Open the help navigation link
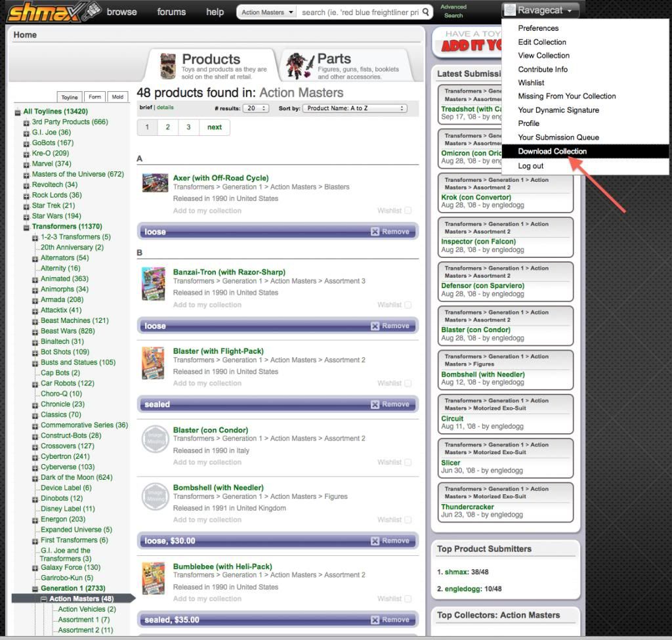The width and height of the screenshot is (672, 640). coord(215,12)
